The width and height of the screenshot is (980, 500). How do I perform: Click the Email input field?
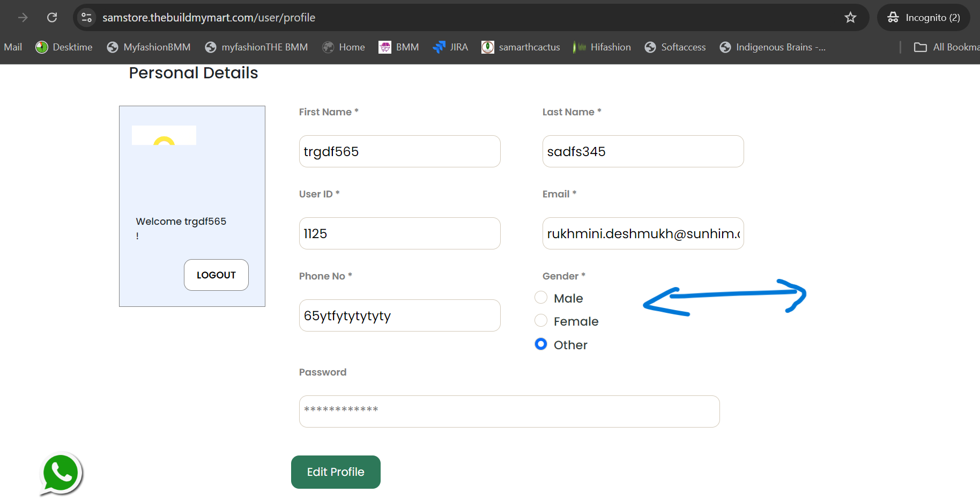tap(643, 233)
